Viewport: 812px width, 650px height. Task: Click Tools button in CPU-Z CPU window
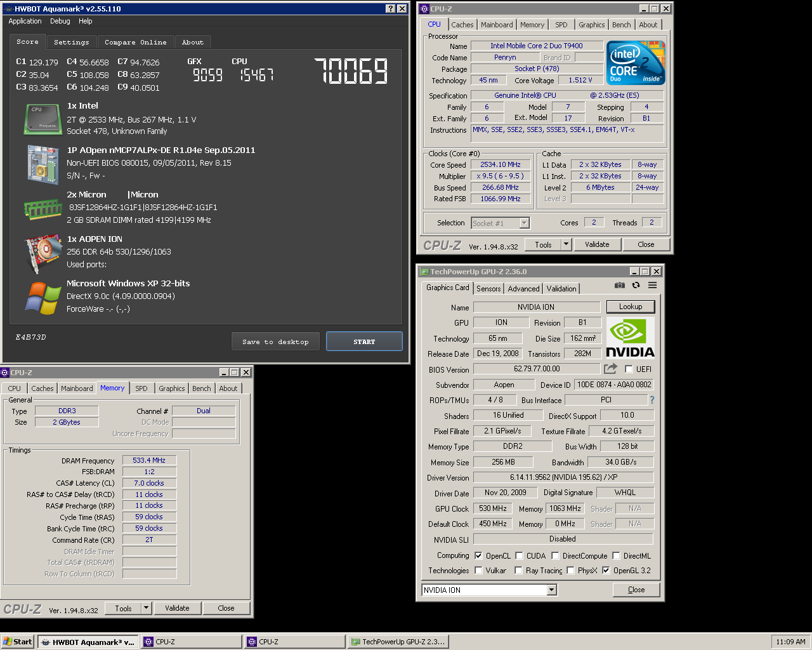[x=543, y=244]
